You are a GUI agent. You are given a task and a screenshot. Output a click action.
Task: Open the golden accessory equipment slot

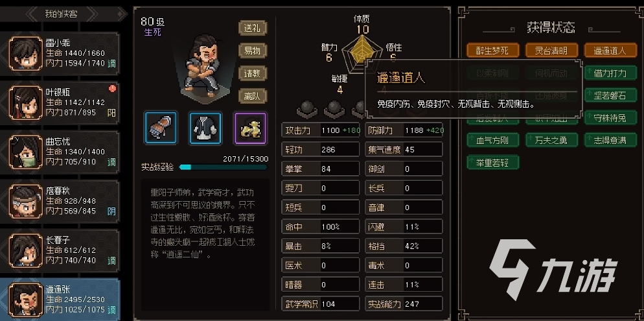(x=250, y=128)
